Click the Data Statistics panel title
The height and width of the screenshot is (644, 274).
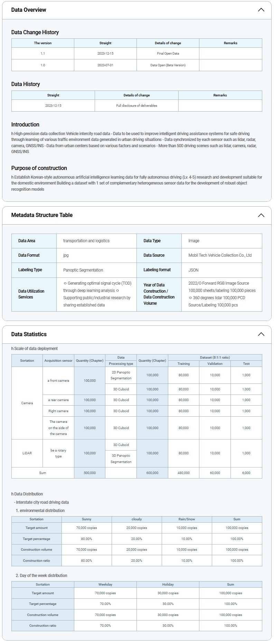tap(29, 334)
